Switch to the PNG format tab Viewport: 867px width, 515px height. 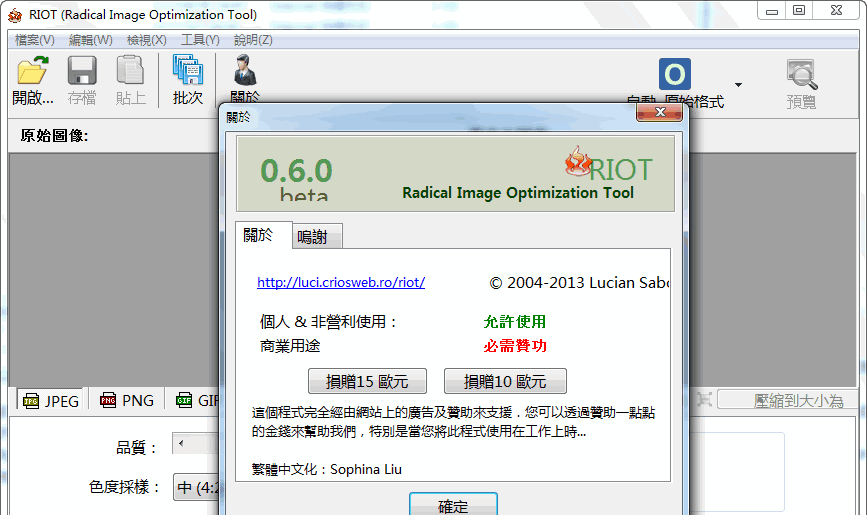point(127,400)
